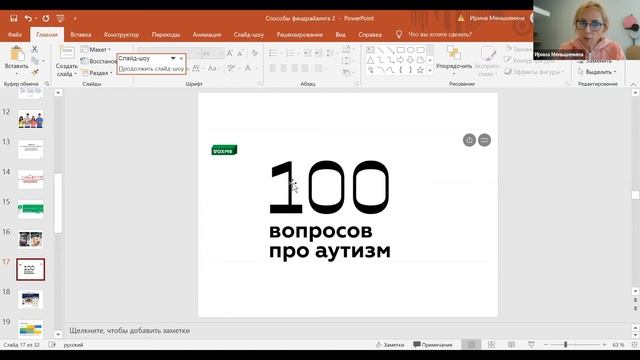The height and width of the screenshot is (360, 640).
Task: Click 'Продолжить слайд-шоу' link
Action: 151,69
